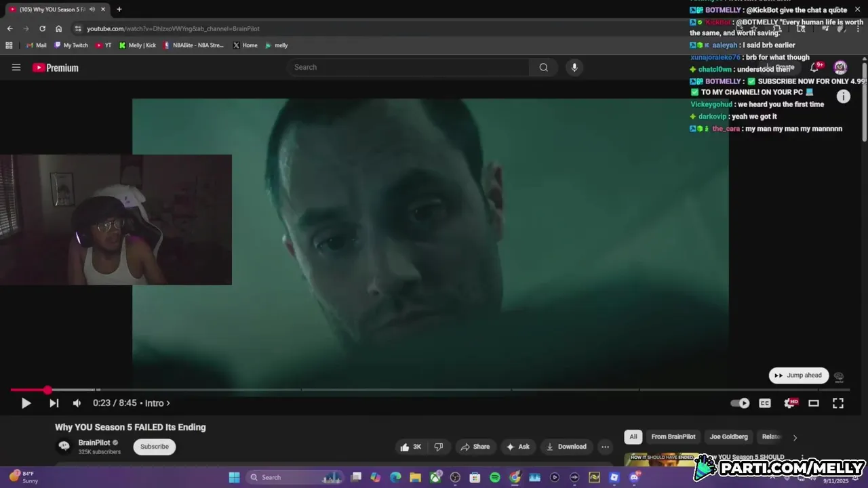Select the video title text

pyautogui.click(x=130, y=427)
